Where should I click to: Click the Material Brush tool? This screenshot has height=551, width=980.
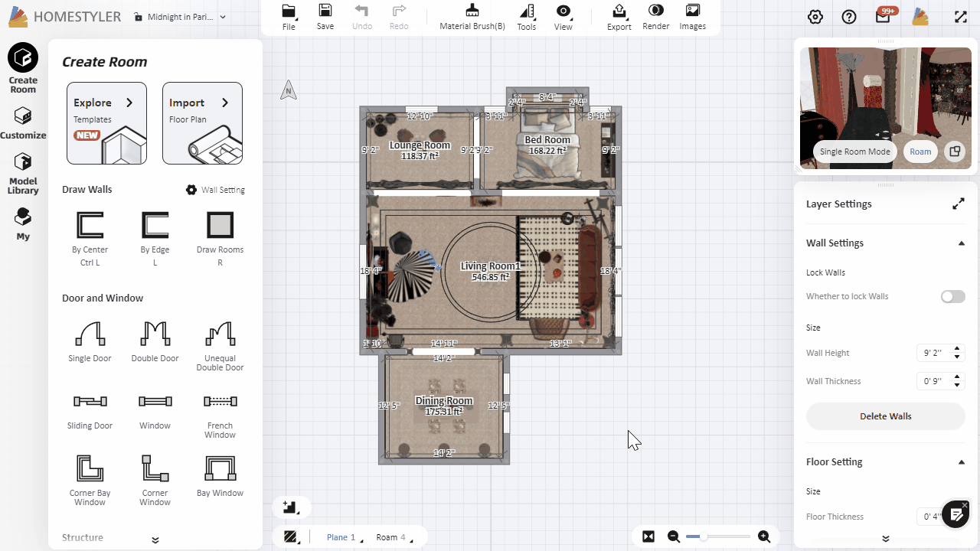(x=472, y=16)
